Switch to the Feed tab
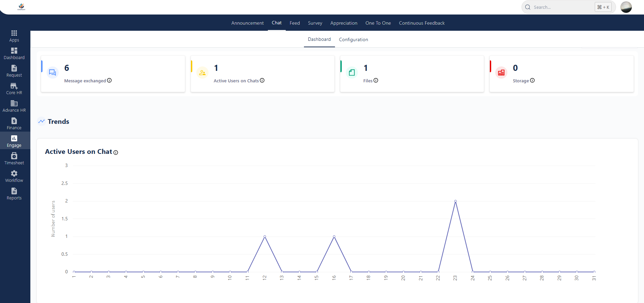Image resolution: width=644 pixels, height=303 pixels. (295, 23)
